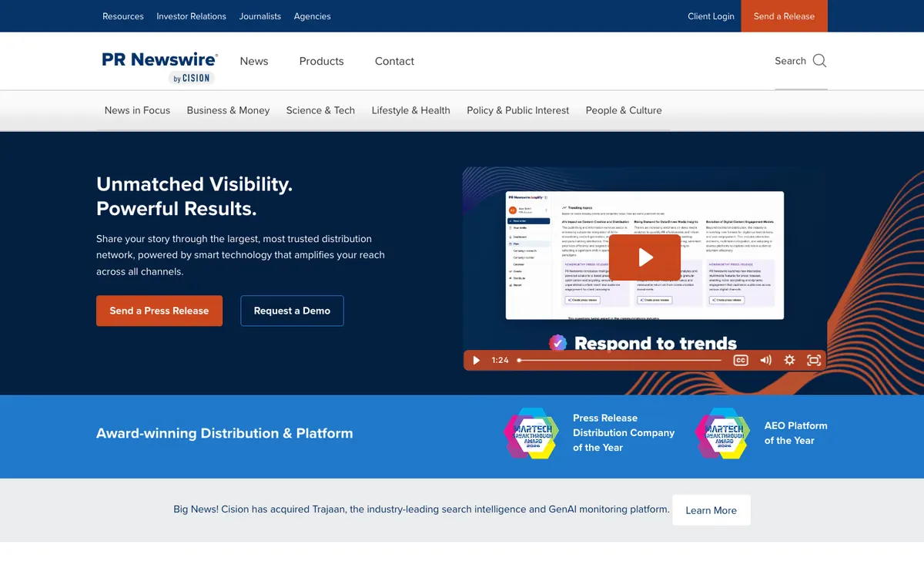Click the Big News Cision acquired Trajaan text
The height and width of the screenshot is (578, 924).
click(421, 509)
